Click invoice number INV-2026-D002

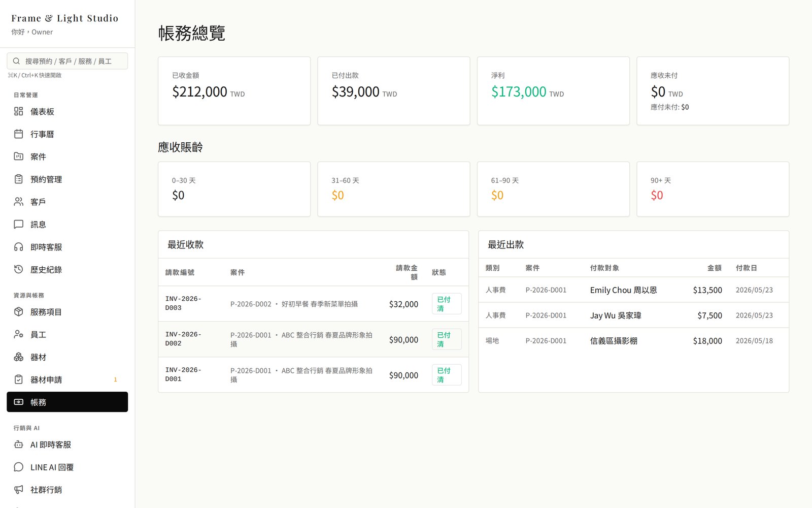[x=183, y=339]
